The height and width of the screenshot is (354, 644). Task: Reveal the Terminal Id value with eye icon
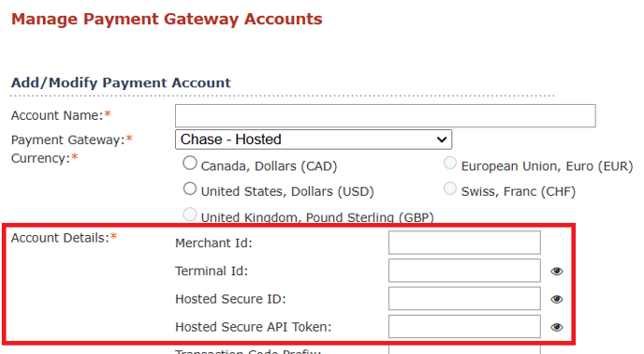pyautogui.click(x=557, y=272)
